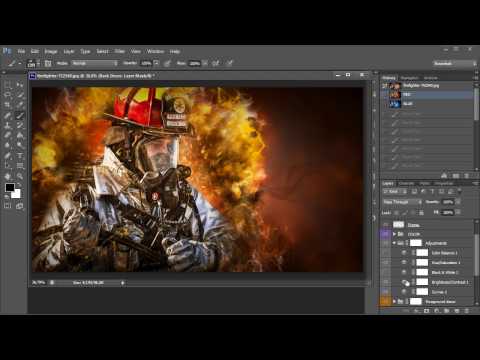This screenshot has width=480, height=360.
Task: Toggle the Brush panel from options bar
Action: pyautogui.click(x=48, y=63)
